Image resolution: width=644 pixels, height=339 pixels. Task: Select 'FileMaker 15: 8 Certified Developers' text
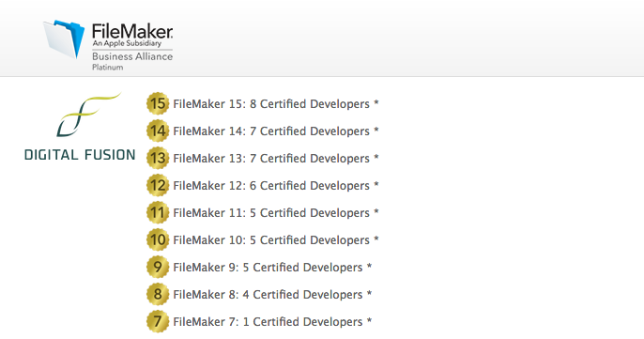pos(271,104)
